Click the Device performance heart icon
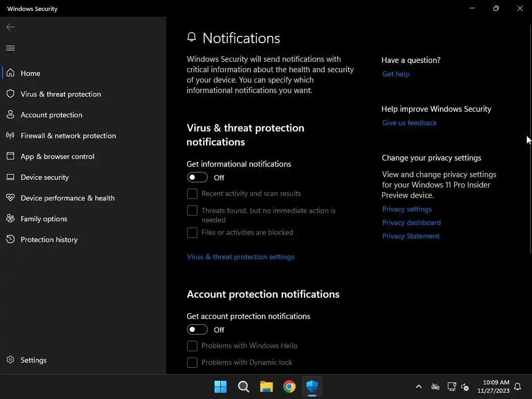 [x=10, y=197]
